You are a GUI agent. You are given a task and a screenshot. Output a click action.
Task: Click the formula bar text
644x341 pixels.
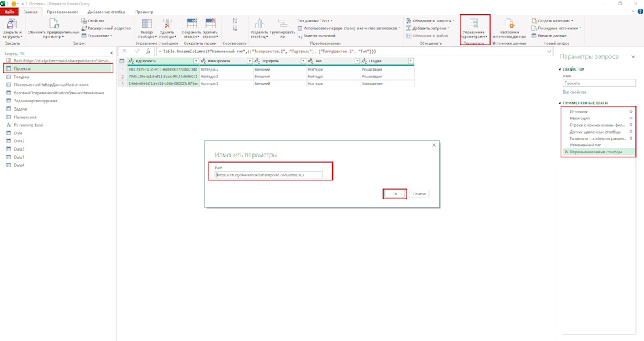tap(267, 52)
